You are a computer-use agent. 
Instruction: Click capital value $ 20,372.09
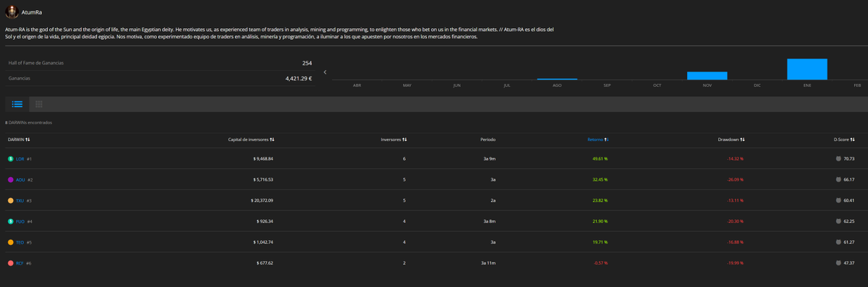tap(262, 200)
